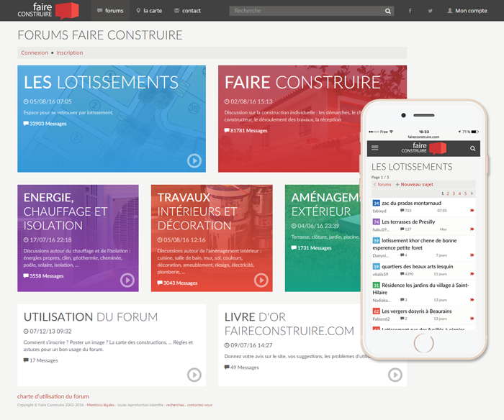Go to page 4 in phone pagination

459,193
